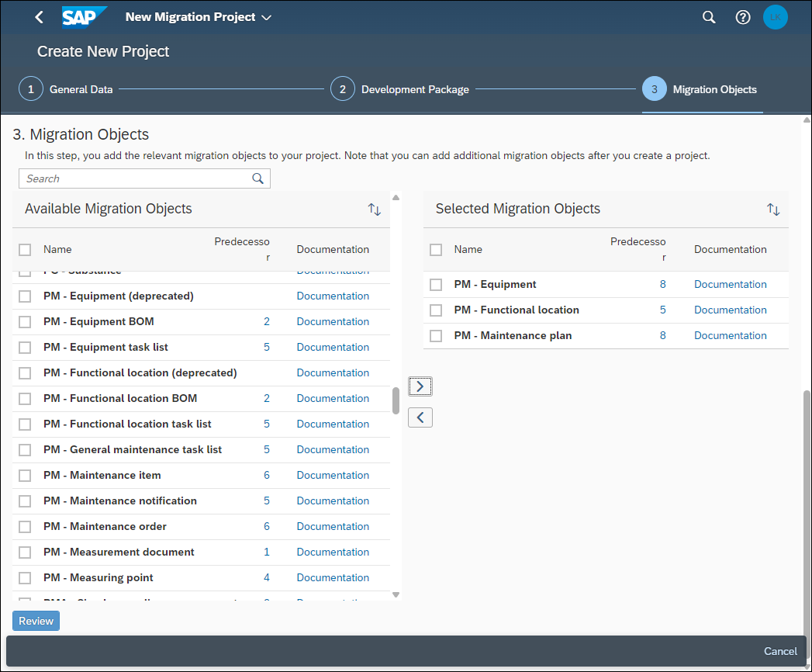Open the LK user avatar menu
Viewport: 812px width, 672px height.
click(x=775, y=17)
